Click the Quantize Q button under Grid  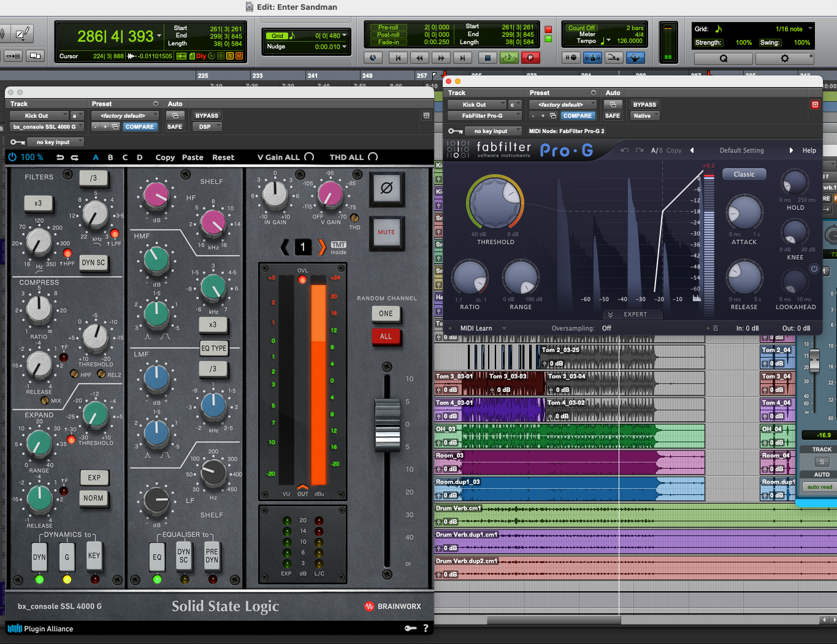(724, 58)
